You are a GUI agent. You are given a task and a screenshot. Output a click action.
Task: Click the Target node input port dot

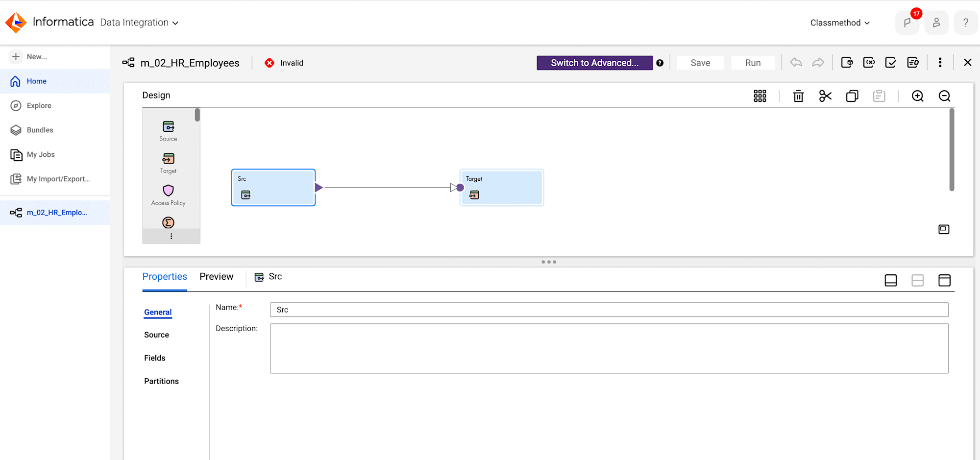click(x=460, y=188)
